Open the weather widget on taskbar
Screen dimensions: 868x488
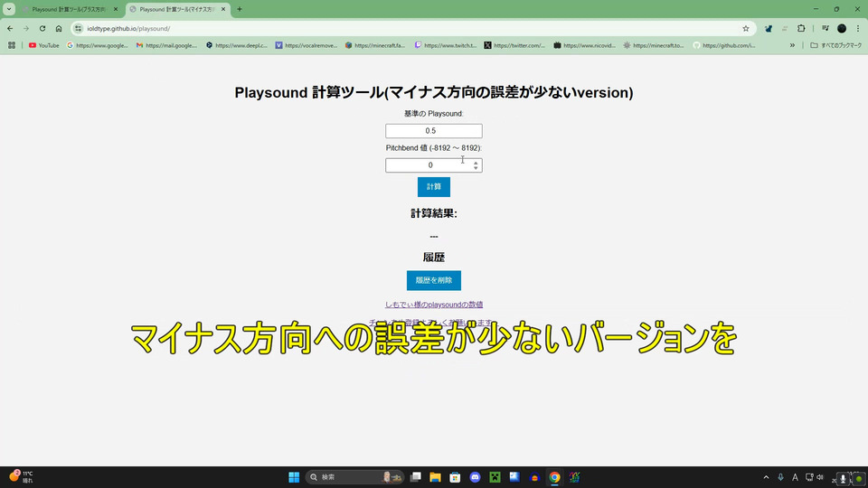click(x=21, y=477)
